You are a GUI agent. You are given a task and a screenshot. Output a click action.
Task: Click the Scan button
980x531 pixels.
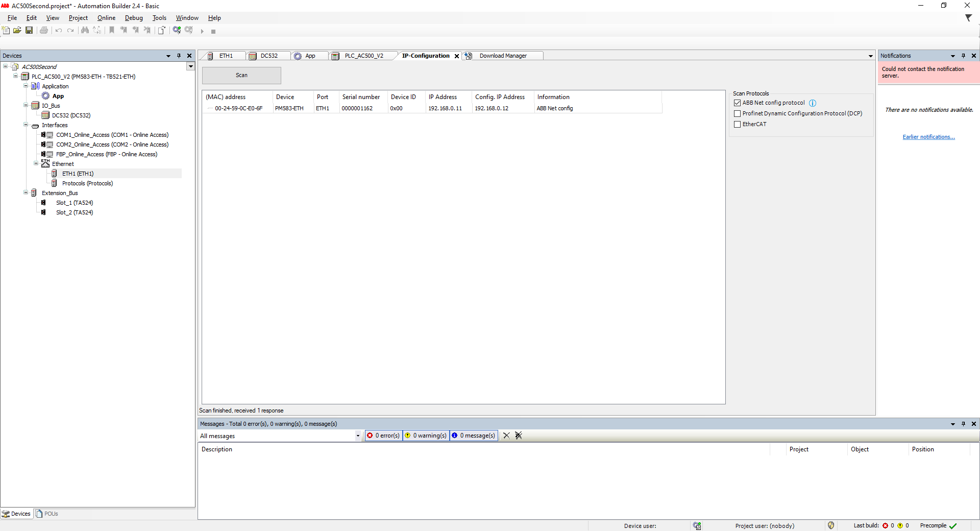(x=241, y=75)
